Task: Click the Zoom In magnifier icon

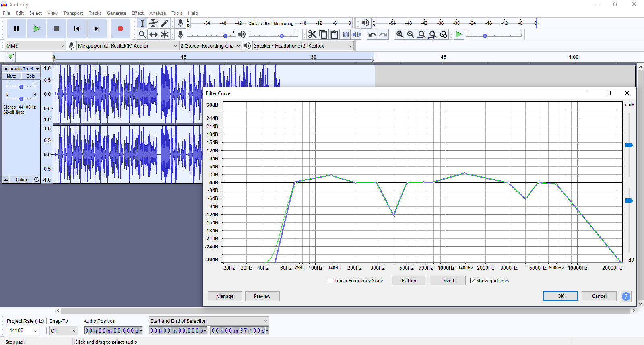Action: [400, 35]
